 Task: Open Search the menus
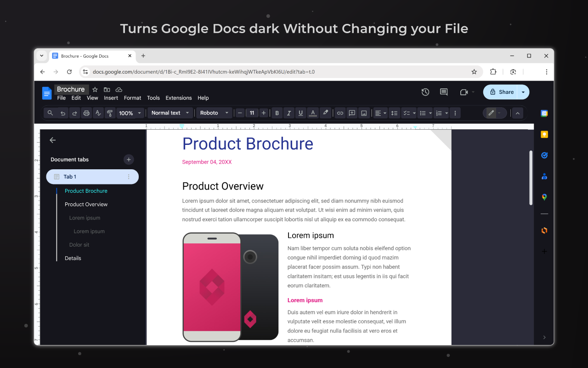50,113
